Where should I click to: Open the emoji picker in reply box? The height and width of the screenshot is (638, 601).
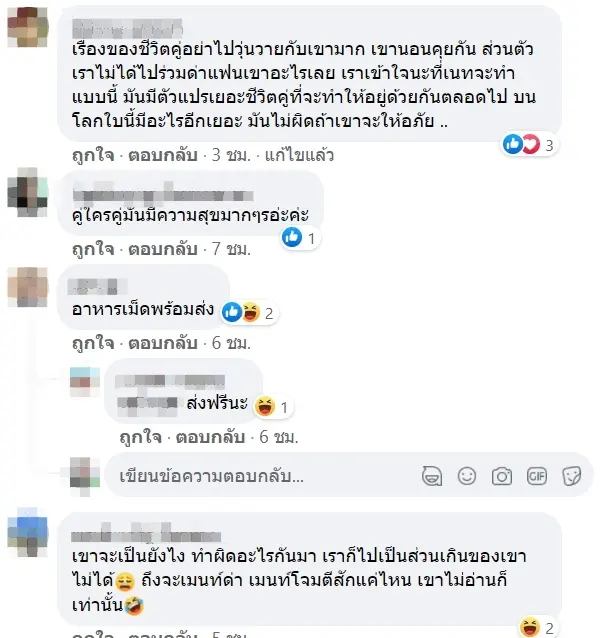[467, 476]
